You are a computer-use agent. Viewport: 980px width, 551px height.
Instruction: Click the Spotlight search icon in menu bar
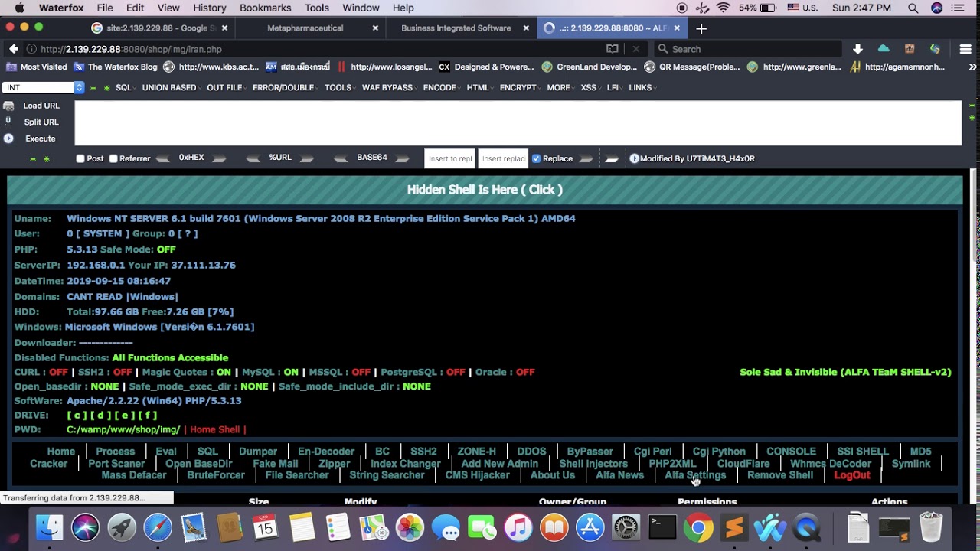pos(913,8)
